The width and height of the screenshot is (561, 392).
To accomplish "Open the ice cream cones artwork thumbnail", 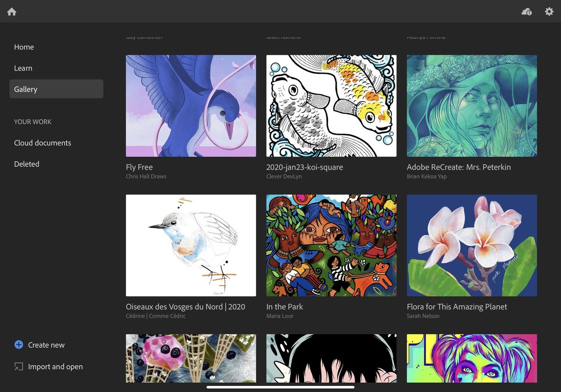I will click(x=191, y=358).
